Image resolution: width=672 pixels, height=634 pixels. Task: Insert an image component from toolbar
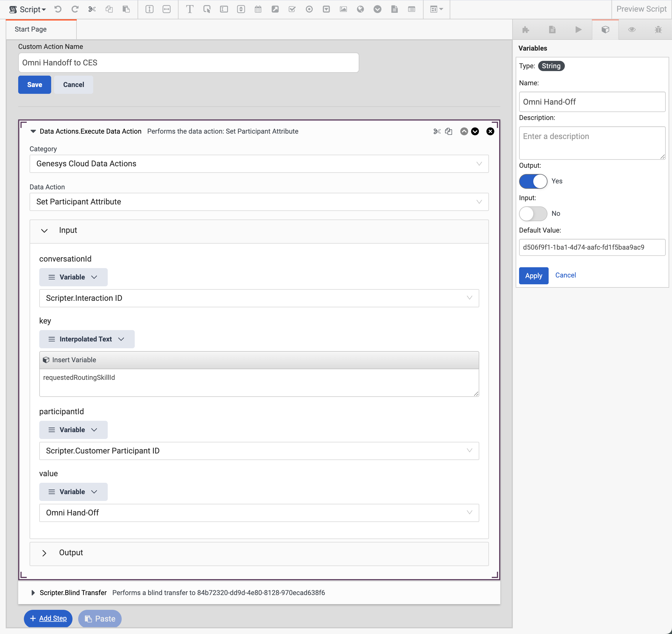[343, 9]
